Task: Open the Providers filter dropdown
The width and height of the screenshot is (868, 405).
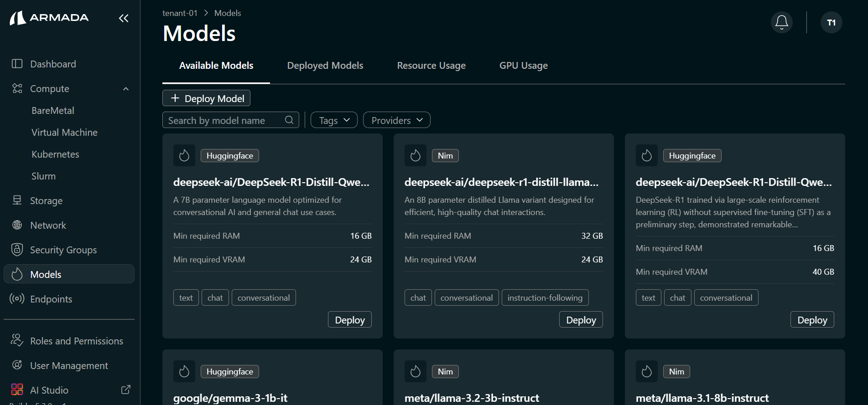Action: point(397,120)
